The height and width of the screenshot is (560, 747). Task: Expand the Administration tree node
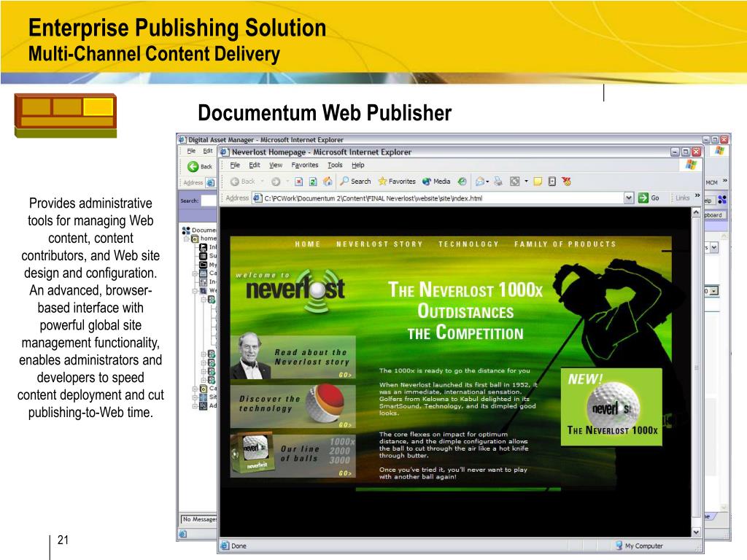point(195,405)
